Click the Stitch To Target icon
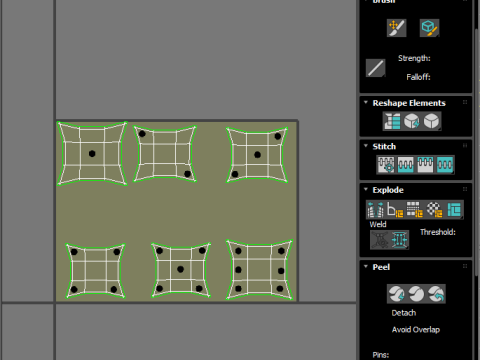Screen dimensions: 480x360 click(386, 164)
